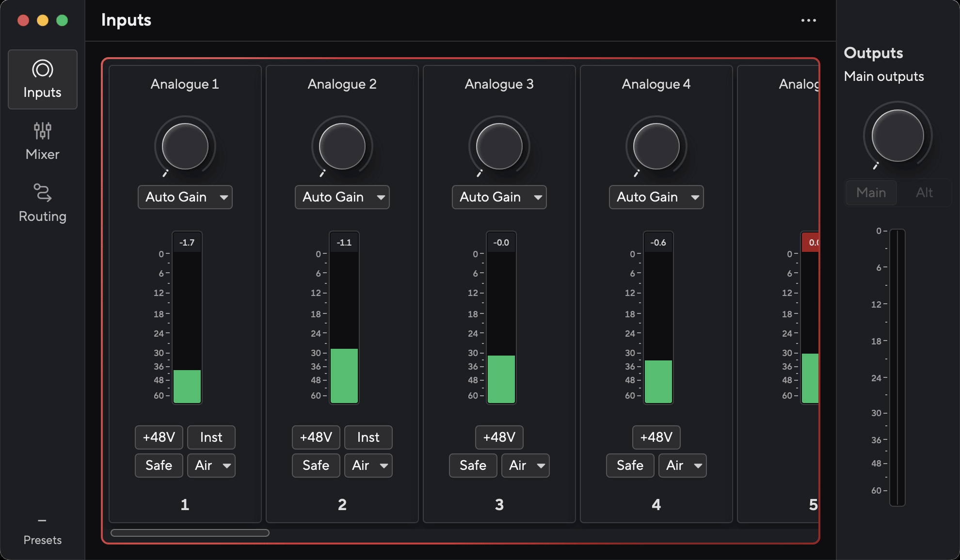Start Auto Gain on Analogue 4
This screenshot has height=560, width=960.
point(648,197)
